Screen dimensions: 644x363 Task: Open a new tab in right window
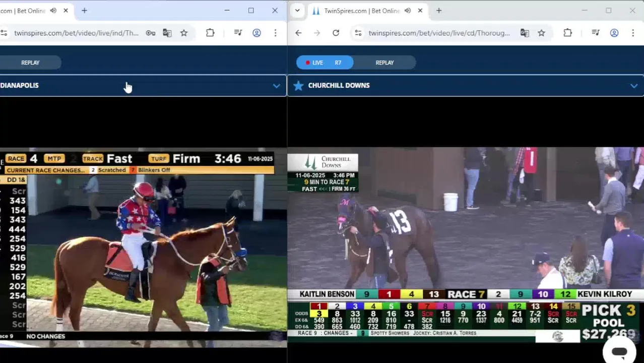(x=439, y=11)
